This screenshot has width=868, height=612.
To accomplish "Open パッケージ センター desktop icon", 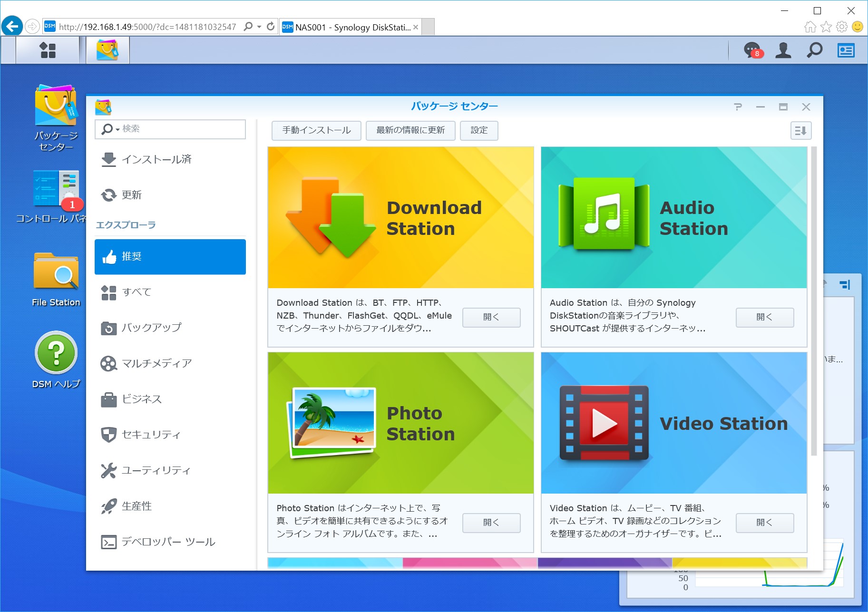I will [55, 107].
